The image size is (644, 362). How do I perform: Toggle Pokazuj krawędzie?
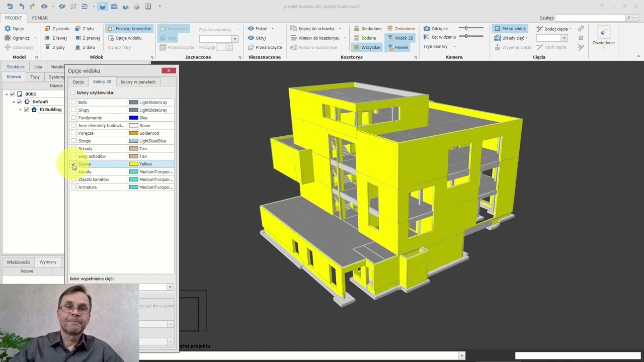coord(129,29)
